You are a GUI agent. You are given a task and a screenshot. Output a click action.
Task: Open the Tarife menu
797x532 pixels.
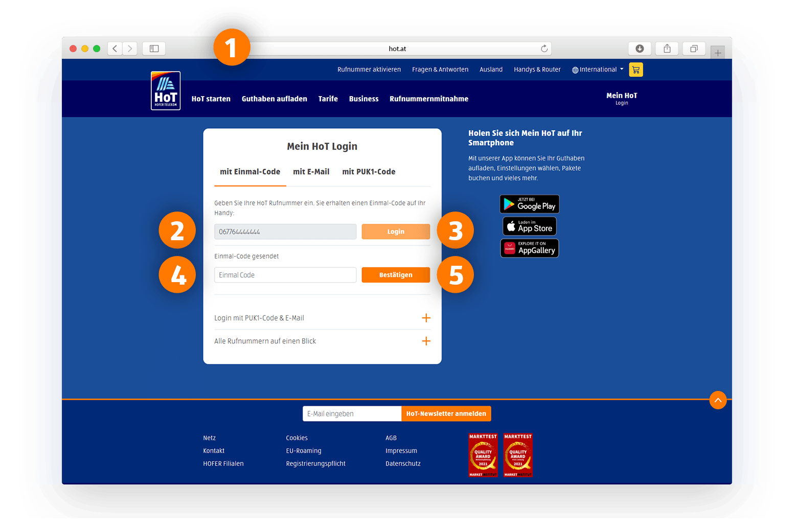[x=328, y=99]
